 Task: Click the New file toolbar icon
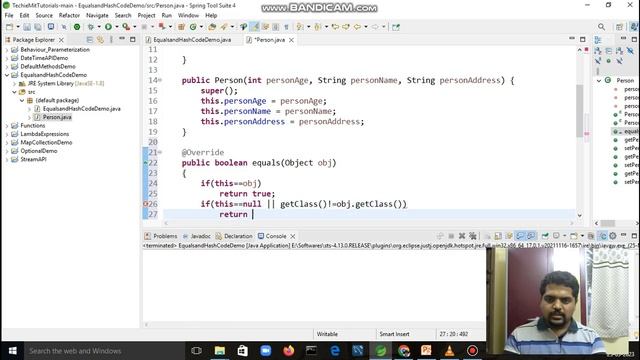click(9, 27)
